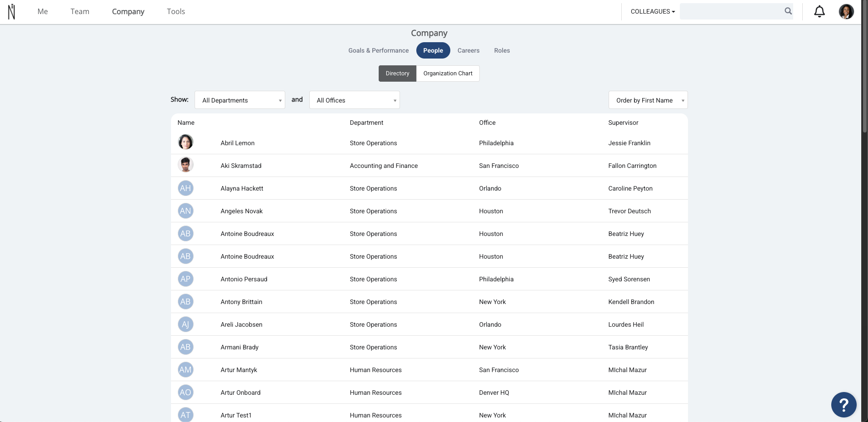Screen dimensions: 868x422
Task: Click Angeles Novak's name link
Action: (242, 211)
